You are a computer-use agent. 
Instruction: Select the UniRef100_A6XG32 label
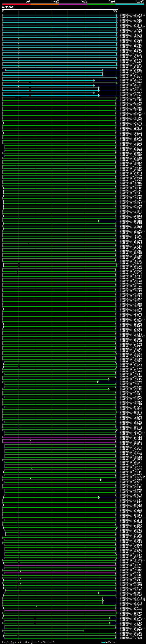coord(131,35)
